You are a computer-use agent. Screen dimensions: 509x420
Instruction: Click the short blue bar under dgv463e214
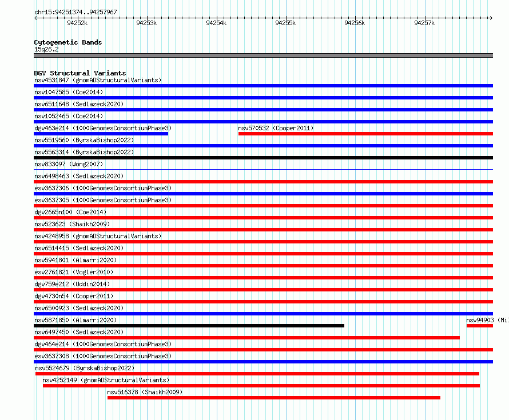tap(101, 134)
